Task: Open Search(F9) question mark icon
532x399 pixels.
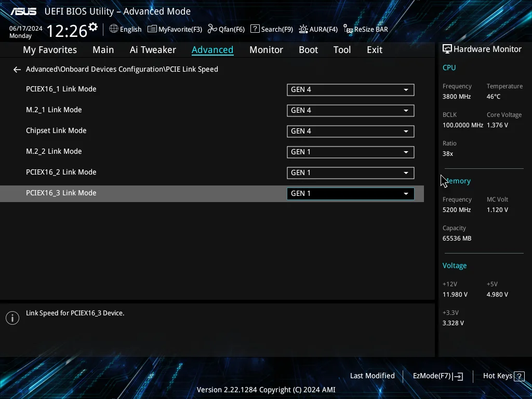Action: pyautogui.click(x=255, y=29)
